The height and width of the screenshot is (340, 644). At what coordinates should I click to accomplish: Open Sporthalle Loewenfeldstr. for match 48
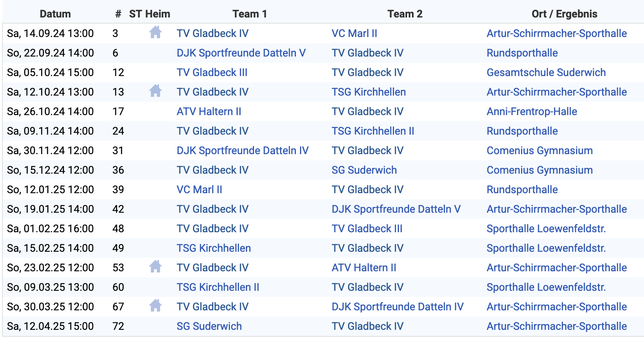click(x=546, y=229)
